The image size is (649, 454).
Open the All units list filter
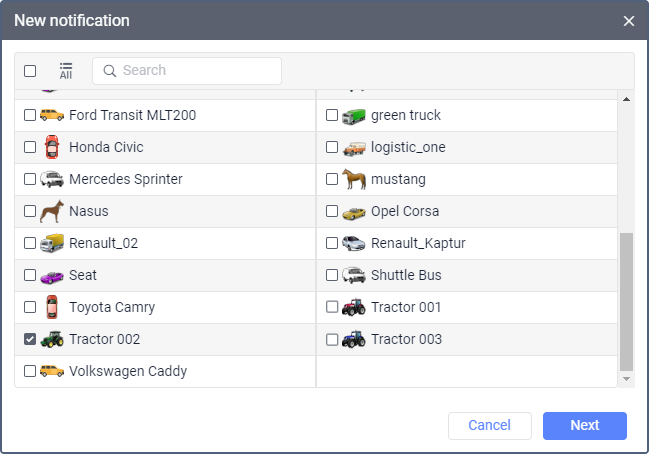[66, 70]
